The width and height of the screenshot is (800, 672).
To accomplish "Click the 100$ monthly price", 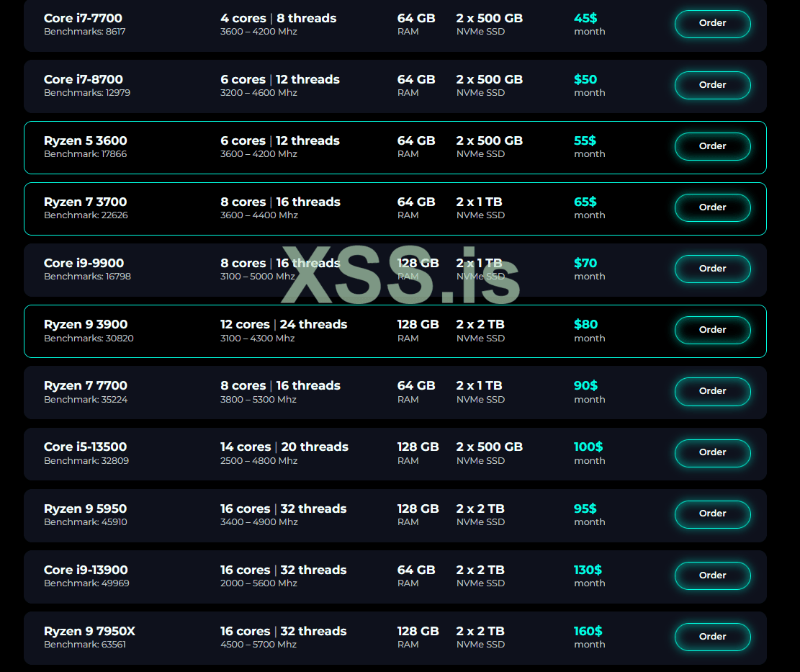I will coord(588,447).
